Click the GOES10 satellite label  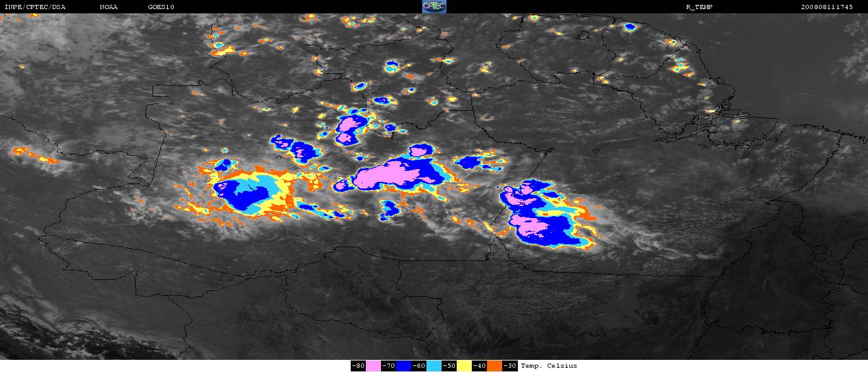(x=161, y=7)
